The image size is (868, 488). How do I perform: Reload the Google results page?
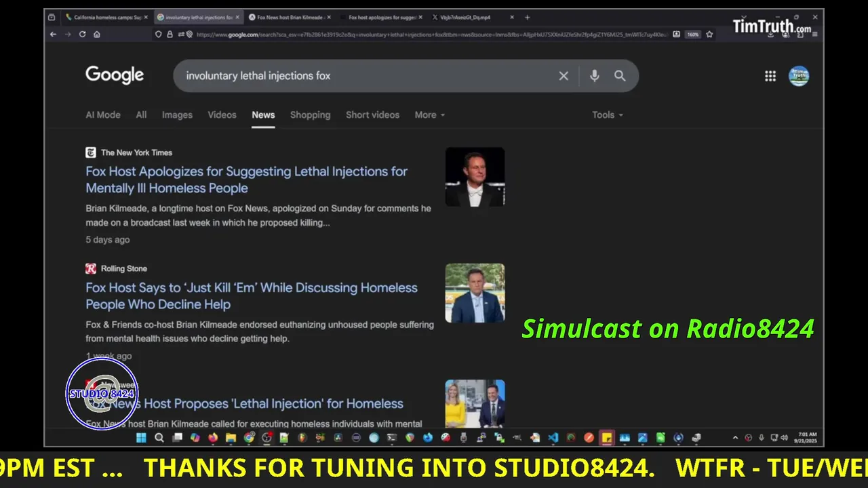(x=82, y=35)
